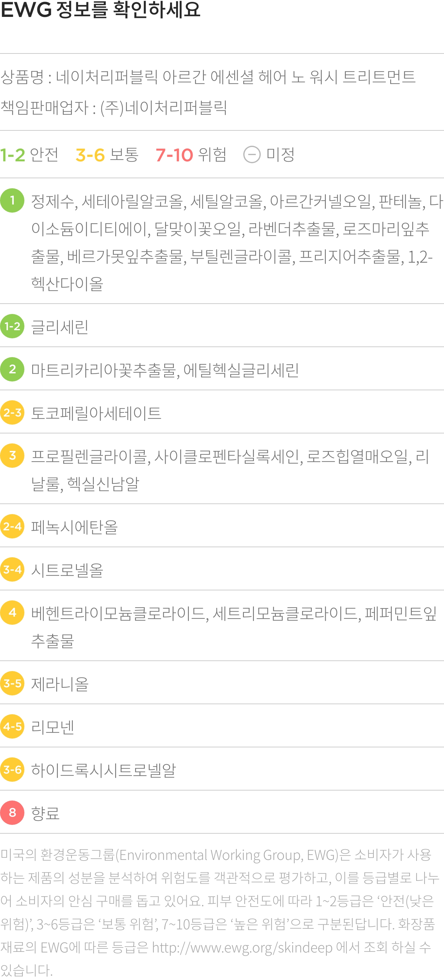
Task: Click the yellow grade 4 badge
Action: pyautogui.click(x=12, y=613)
